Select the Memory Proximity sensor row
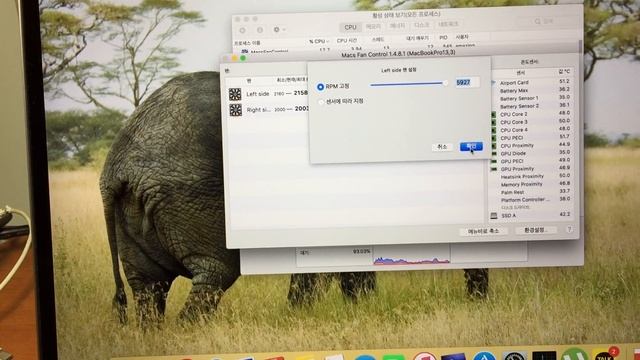This screenshot has height=360, width=640. click(x=531, y=184)
